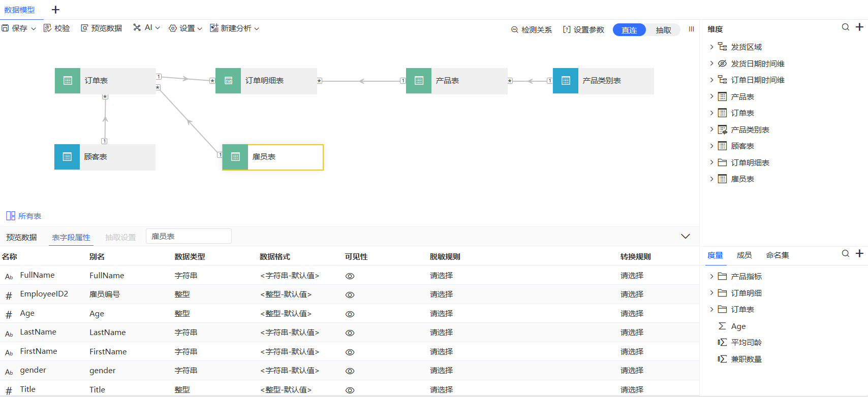Expand the 发货区域 dimension

711,47
